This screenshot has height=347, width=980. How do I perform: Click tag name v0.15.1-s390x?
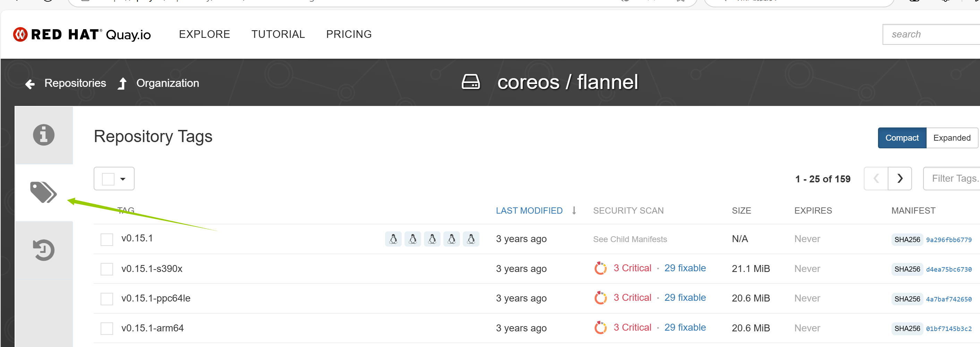(152, 269)
